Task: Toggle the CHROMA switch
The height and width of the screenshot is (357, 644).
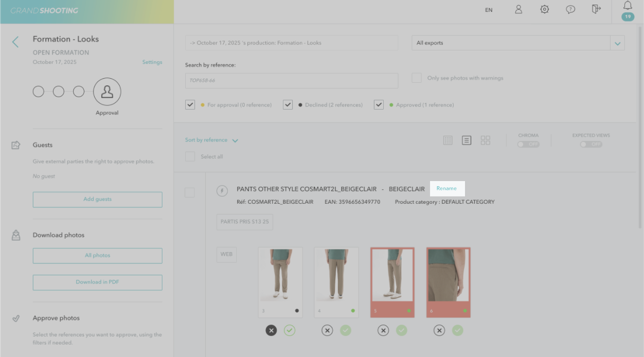Action: pos(528,145)
